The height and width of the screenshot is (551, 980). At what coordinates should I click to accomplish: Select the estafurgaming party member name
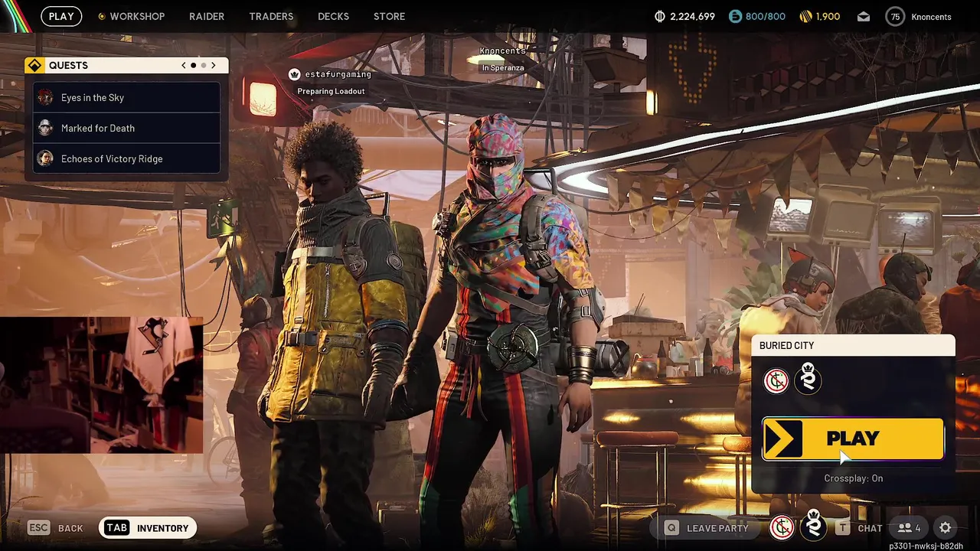338,74
